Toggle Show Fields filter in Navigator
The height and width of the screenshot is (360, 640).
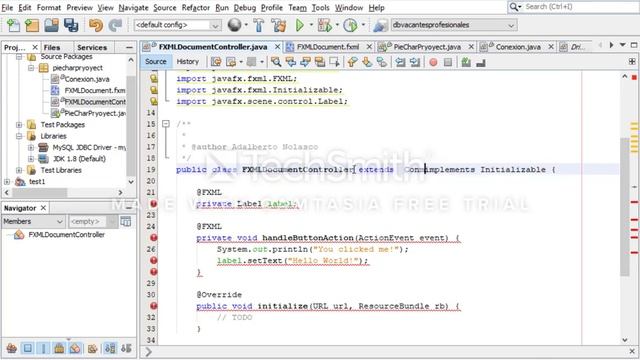pyautogui.click(x=27, y=348)
